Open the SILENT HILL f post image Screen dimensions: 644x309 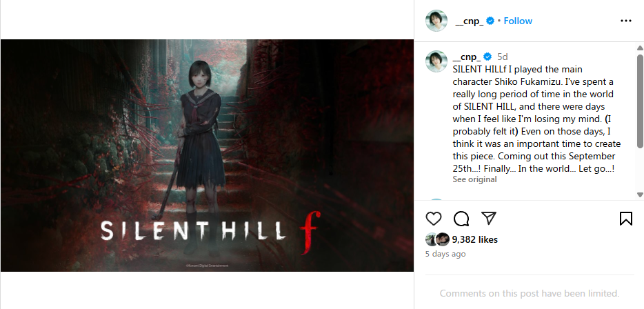coord(207,155)
